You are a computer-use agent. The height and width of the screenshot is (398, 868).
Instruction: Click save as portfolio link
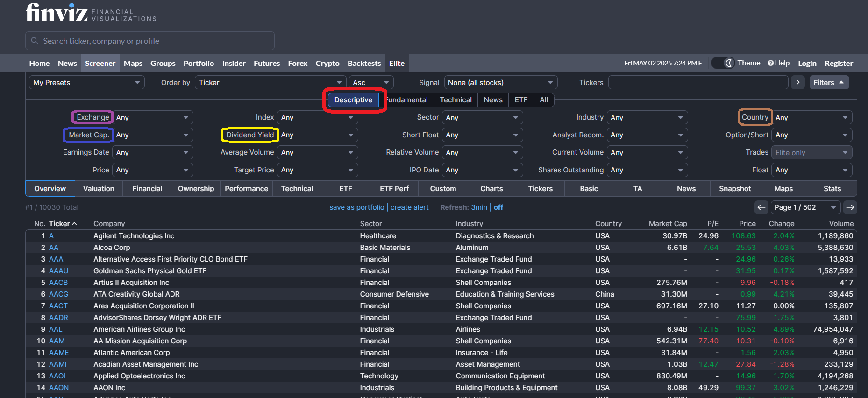356,207
